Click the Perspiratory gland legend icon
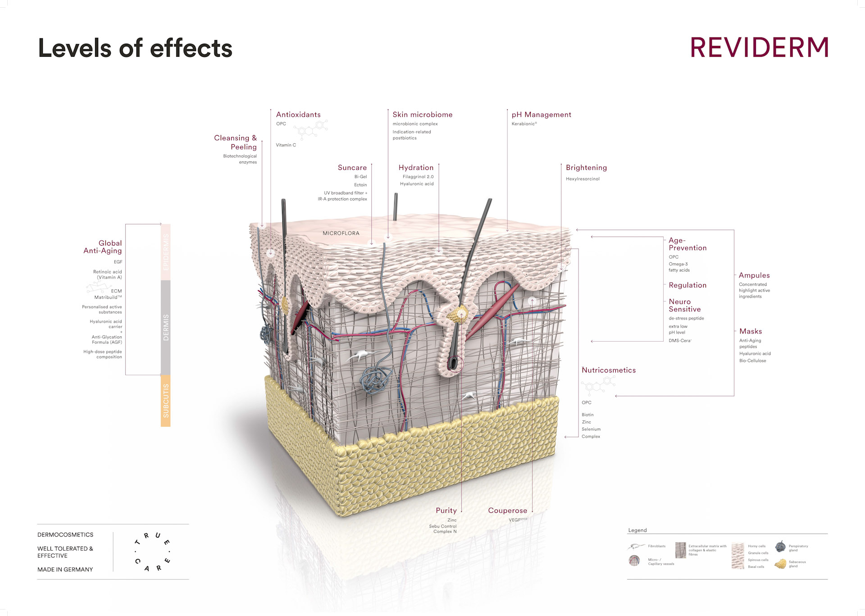 pyautogui.click(x=780, y=547)
